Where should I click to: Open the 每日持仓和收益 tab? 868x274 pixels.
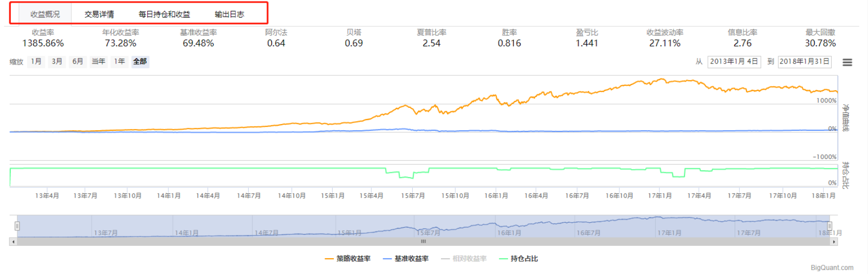(164, 14)
